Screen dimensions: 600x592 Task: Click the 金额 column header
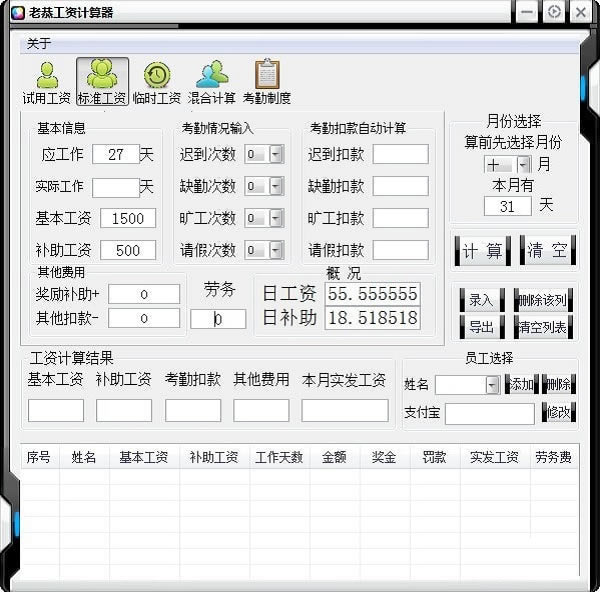click(x=334, y=457)
